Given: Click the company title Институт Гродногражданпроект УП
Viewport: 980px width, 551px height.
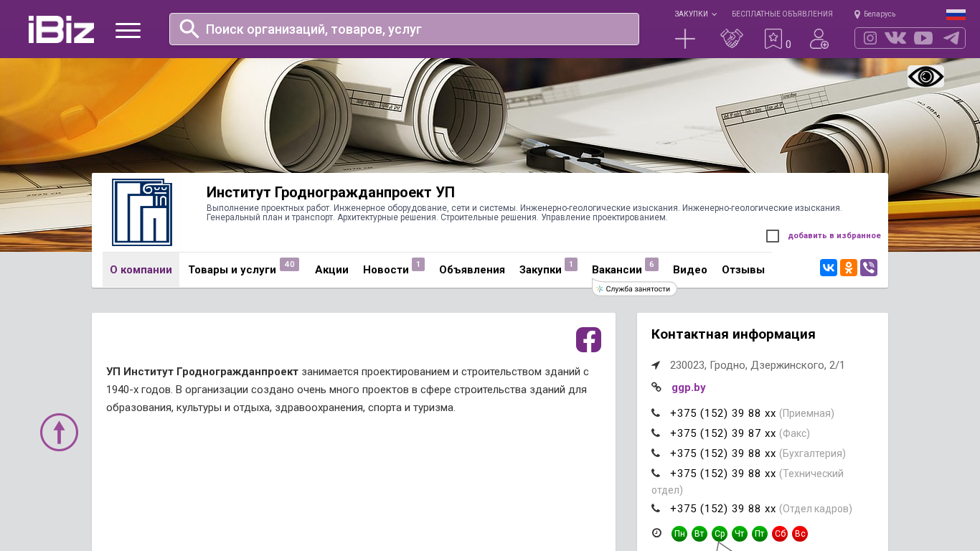Looking at the screenshot, I should click(x=331, y=192).
